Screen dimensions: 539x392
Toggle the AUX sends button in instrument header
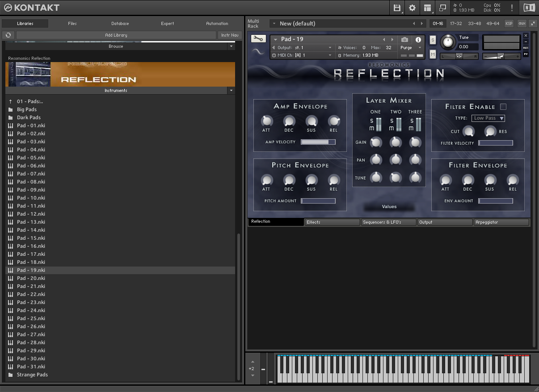point(526,48)
